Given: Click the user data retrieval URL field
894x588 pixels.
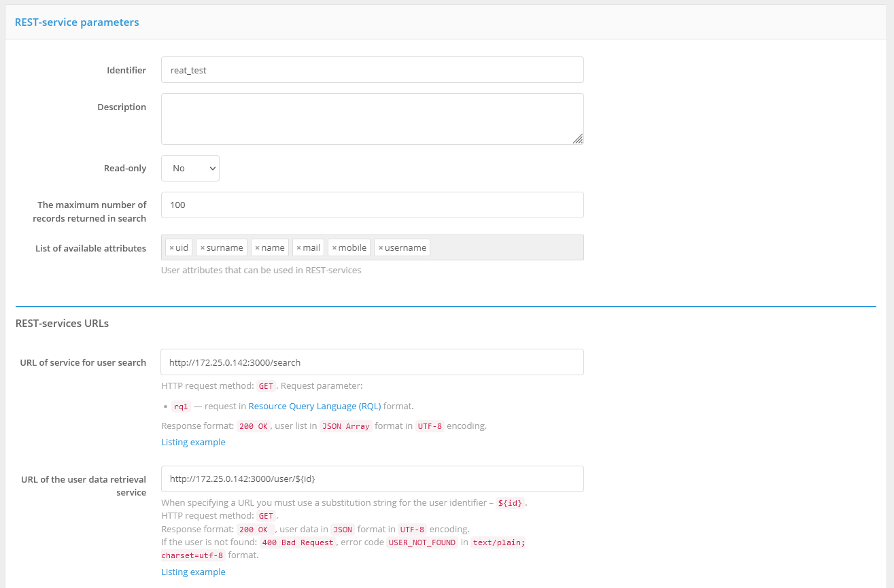Looking at the screenshot, I should (372, 479).
